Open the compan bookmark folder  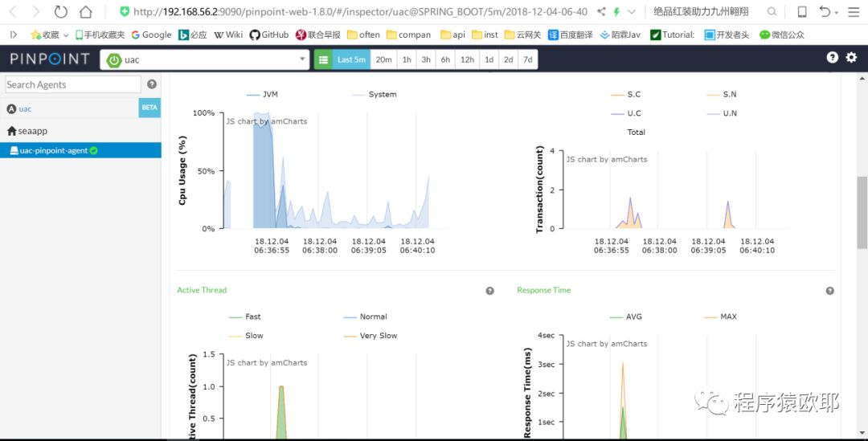tap(408, 35)
